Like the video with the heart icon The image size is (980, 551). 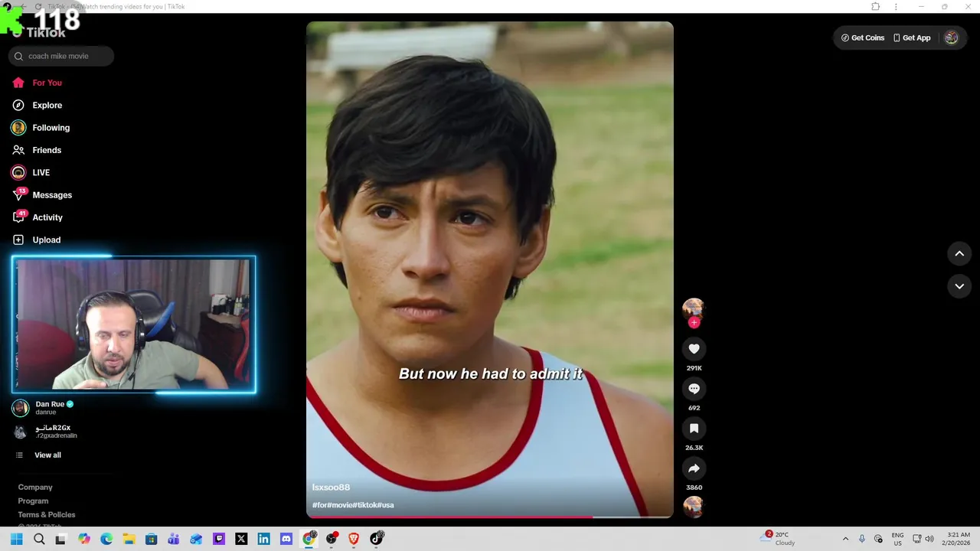[x=694, y=349]
